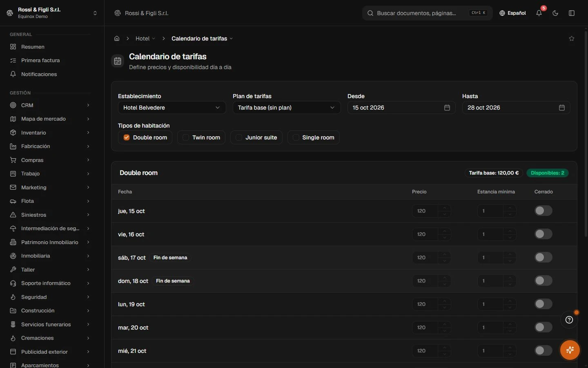
Task: Switch language via Español button
Action: pyautogui.click(x=512, y=13)
